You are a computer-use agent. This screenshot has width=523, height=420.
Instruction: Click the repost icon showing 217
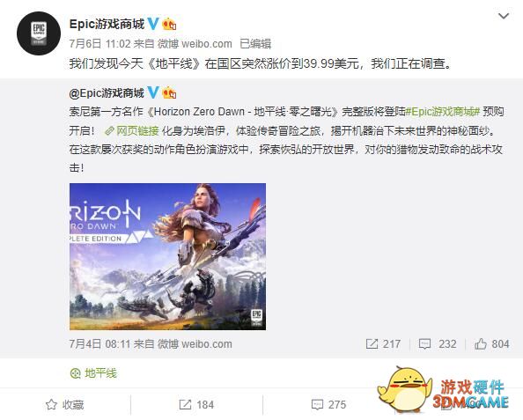(383, 344)
